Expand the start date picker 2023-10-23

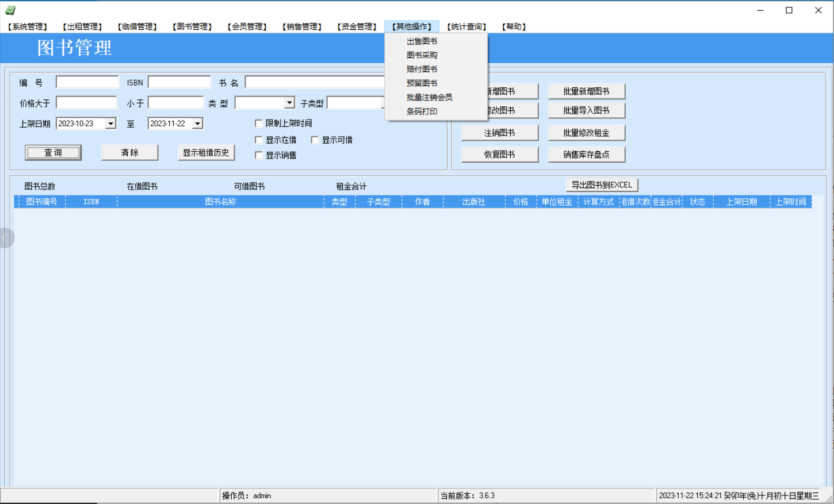110,124
